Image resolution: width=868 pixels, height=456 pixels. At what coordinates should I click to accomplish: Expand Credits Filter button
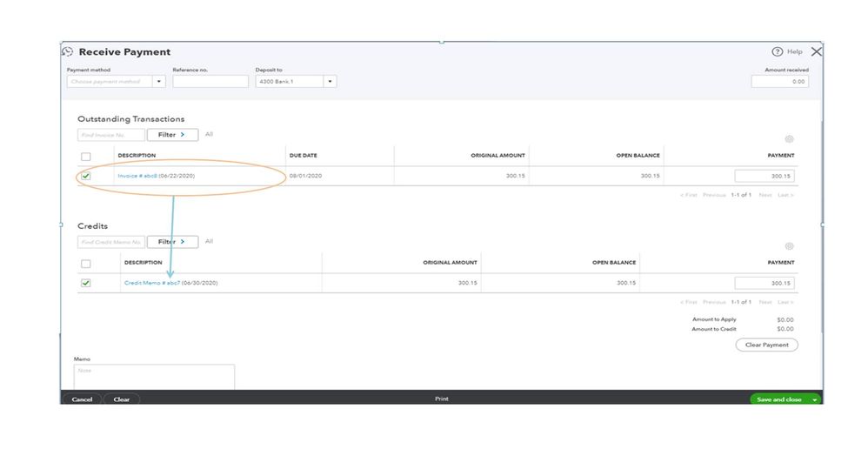tap(172, 242)
